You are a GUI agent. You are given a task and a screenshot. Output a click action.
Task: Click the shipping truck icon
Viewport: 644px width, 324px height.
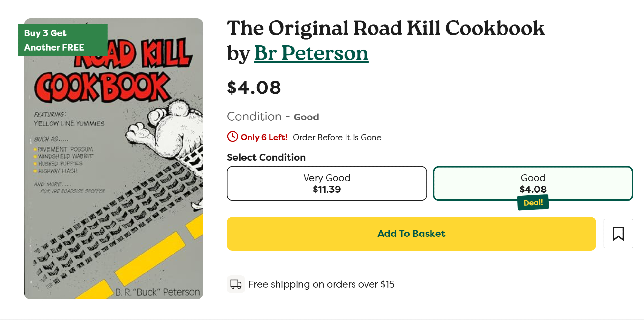[236, 284]
